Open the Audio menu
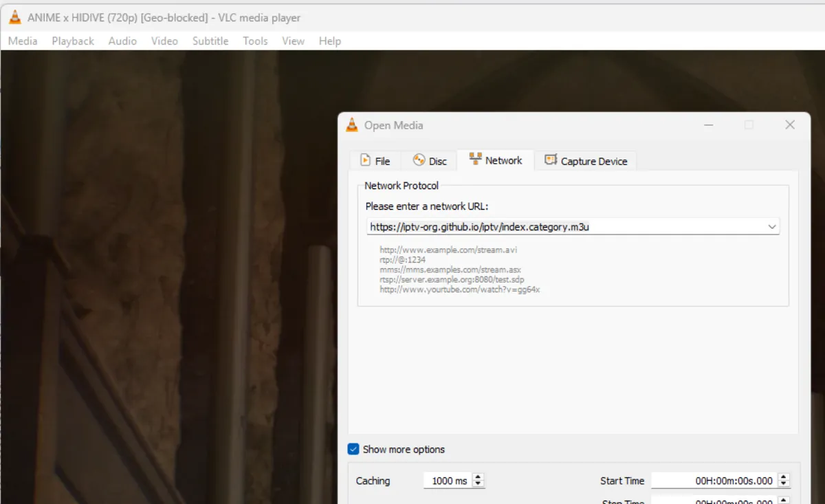The image size is (825, 504). point(122,41)
